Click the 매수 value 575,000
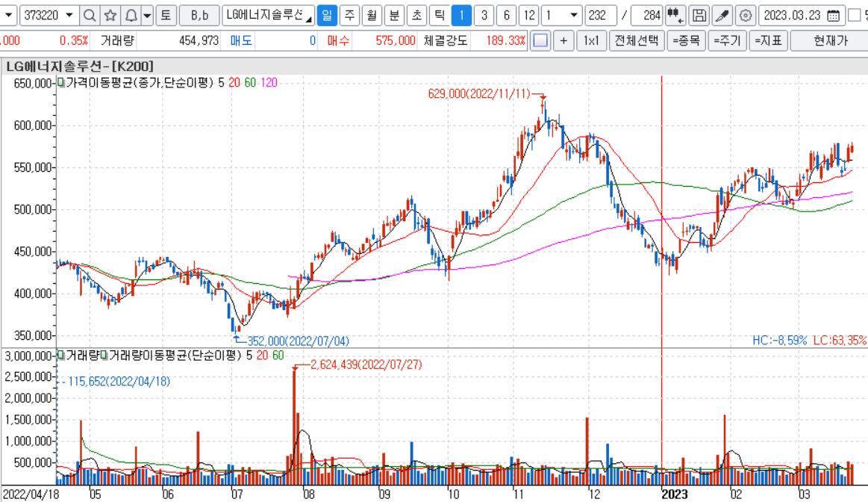The width and height of the screenshot is (868, 502). pyautogui.click(x=396, y=40)
